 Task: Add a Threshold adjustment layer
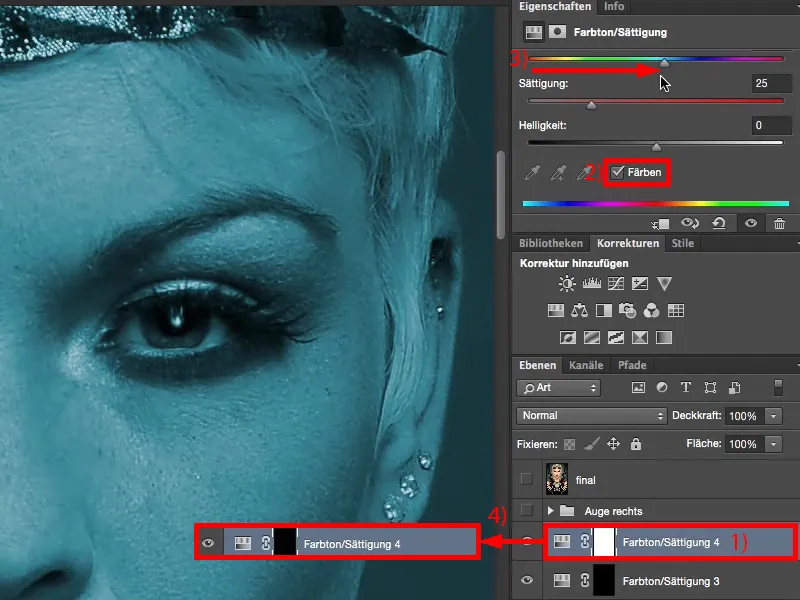point(616,337)
